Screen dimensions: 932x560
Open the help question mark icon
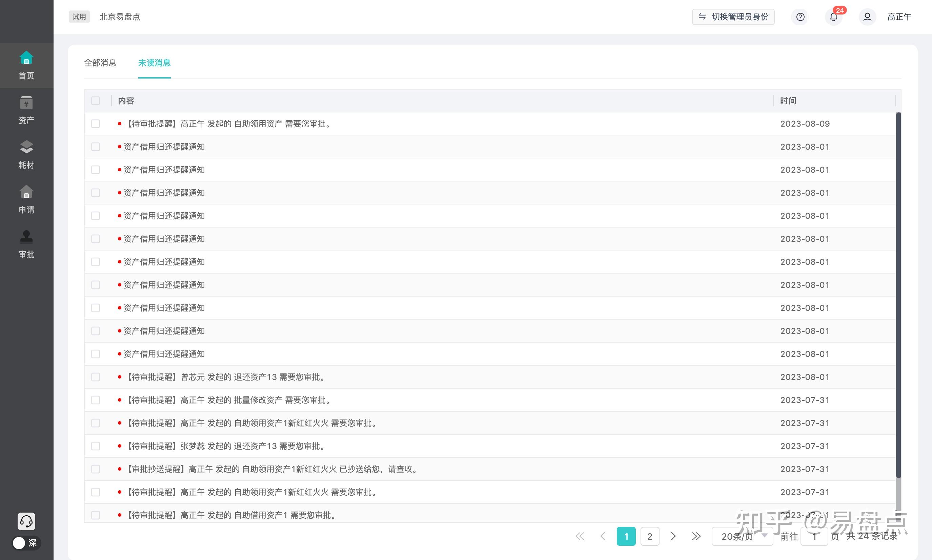(x=800, y=17)
